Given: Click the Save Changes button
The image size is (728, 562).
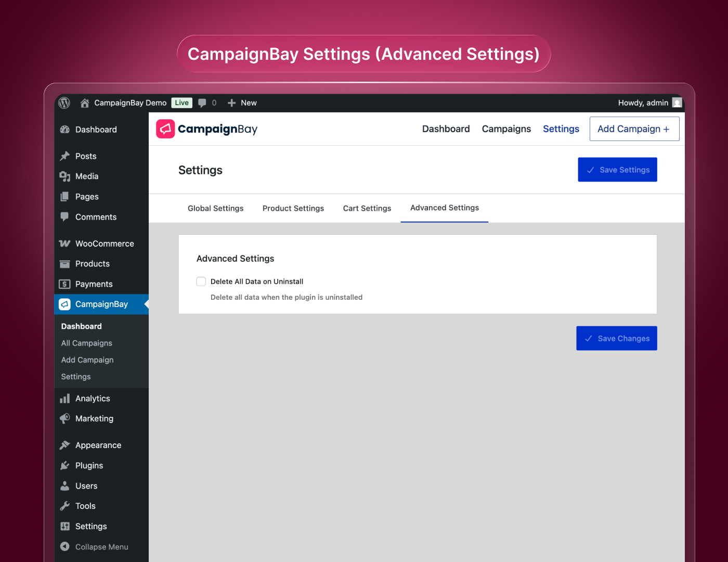Looking at the screenshot, I should pos(617,338).
